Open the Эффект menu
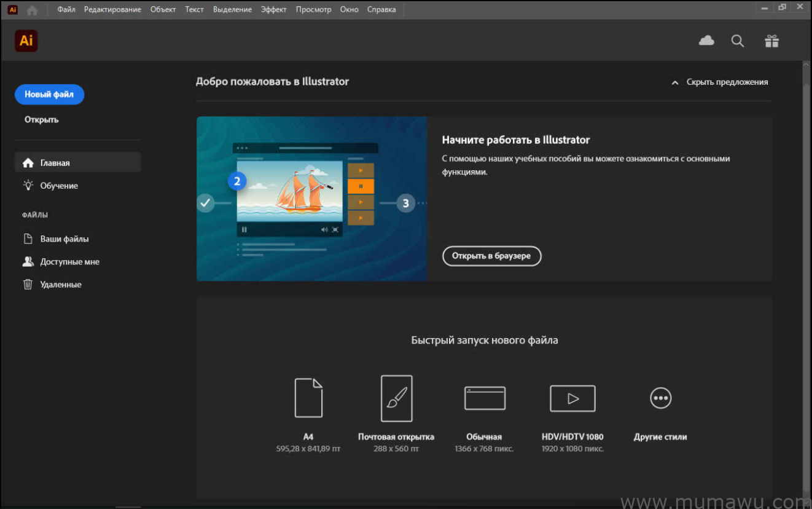Image resolution: width=812 pixels, height=509 pixels. (x=273, y=10)
